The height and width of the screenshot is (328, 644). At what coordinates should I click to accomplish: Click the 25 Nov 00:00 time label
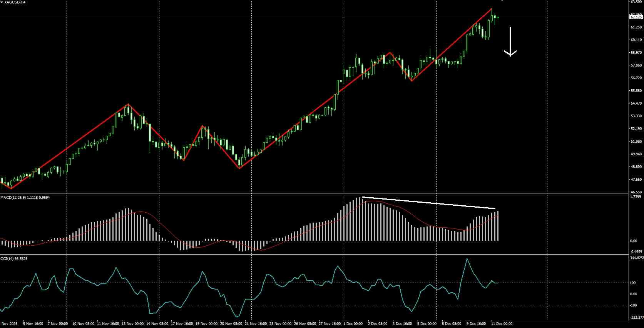click(281, 324)
